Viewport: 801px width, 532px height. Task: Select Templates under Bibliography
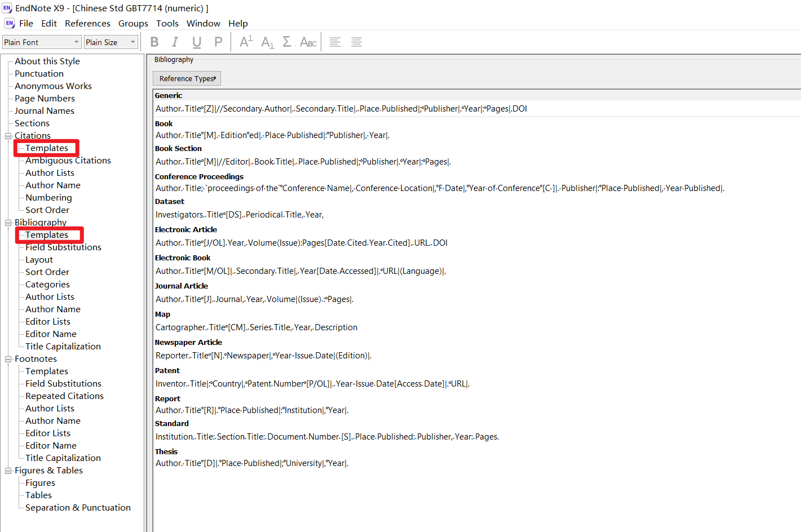click(x=47, y=234)
